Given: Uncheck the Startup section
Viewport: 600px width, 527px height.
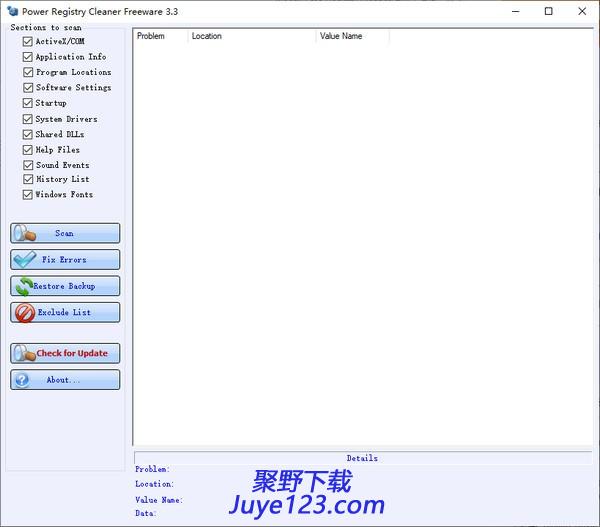Looking at the screenshot, I should (x=28, y=103).
